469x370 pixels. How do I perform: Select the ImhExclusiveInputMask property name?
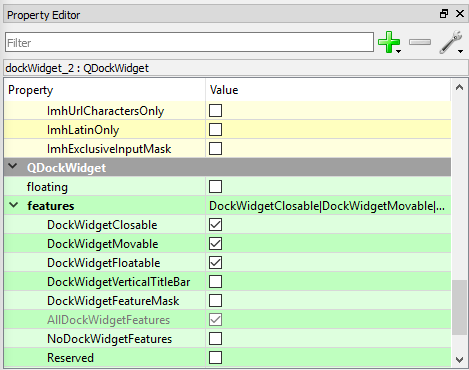click(x=109, y=149)
